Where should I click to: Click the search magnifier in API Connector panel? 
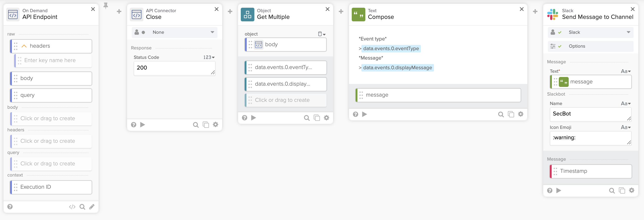(196, 125)
